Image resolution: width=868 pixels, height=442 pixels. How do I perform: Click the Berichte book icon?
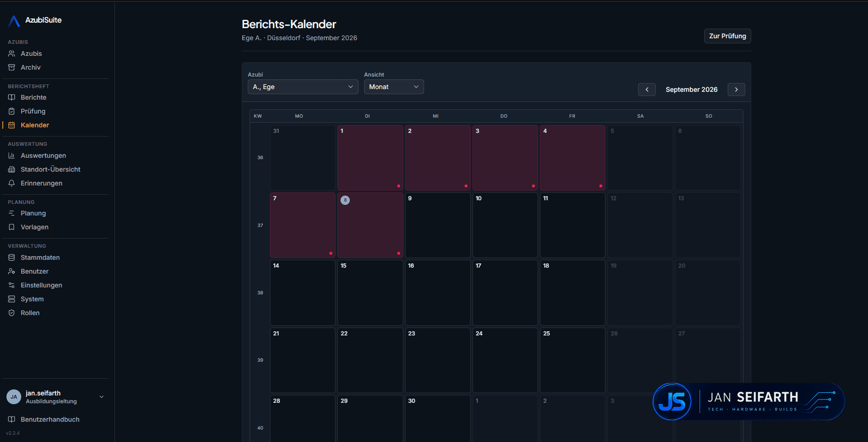[x=12, y=97]
